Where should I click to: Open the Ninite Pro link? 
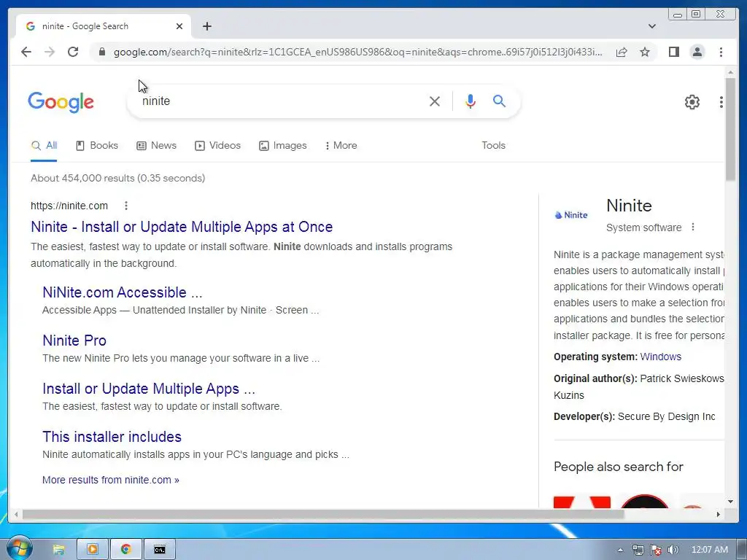click(74, 341)
